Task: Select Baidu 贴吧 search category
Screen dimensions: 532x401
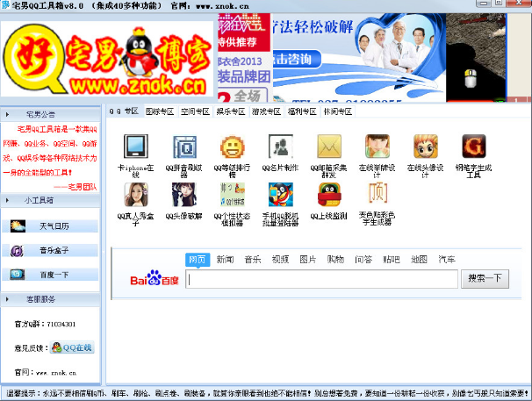Action: pos(392,260)
